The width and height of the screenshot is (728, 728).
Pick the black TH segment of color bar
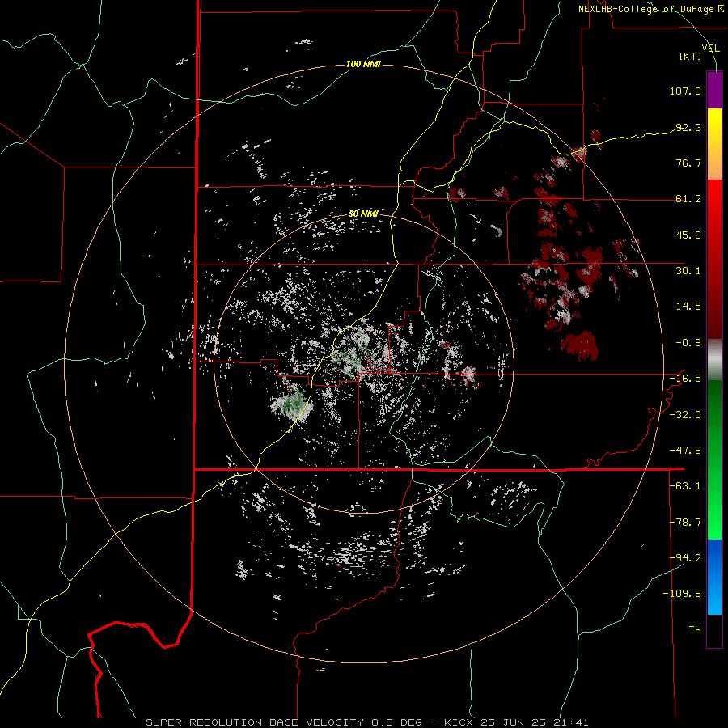[714, 631]
